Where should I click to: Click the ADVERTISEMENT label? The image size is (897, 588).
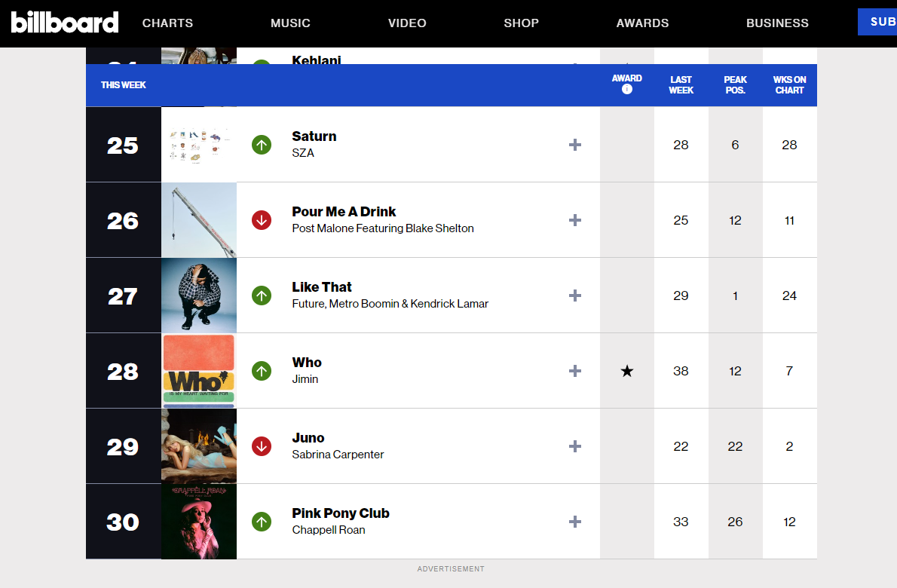(451, 569)
